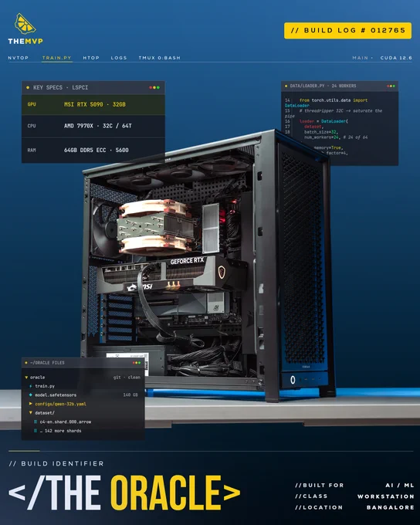Open c4-en.shard.000.arrow file
420x525 pixels.
pos(66,422)
